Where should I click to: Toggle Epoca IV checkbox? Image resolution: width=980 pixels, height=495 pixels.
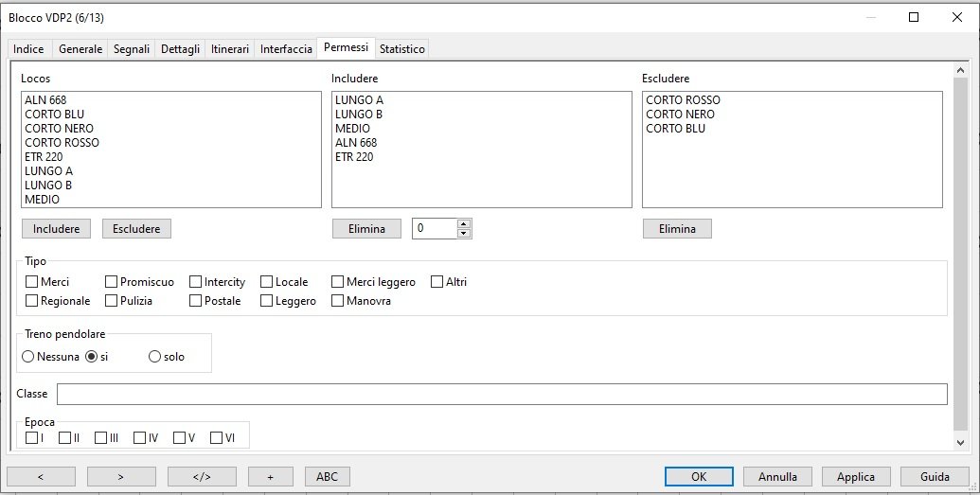140,437
